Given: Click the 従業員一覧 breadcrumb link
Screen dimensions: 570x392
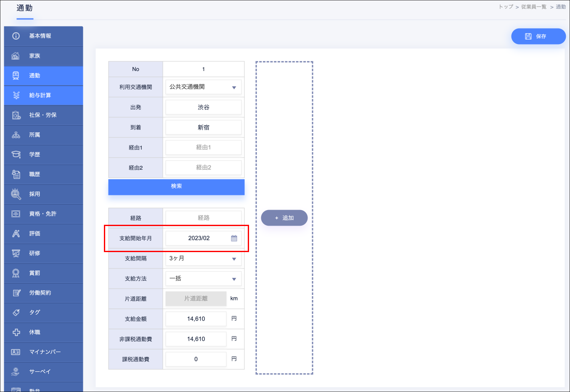Looking at the screenshot, I should (533, 7).
